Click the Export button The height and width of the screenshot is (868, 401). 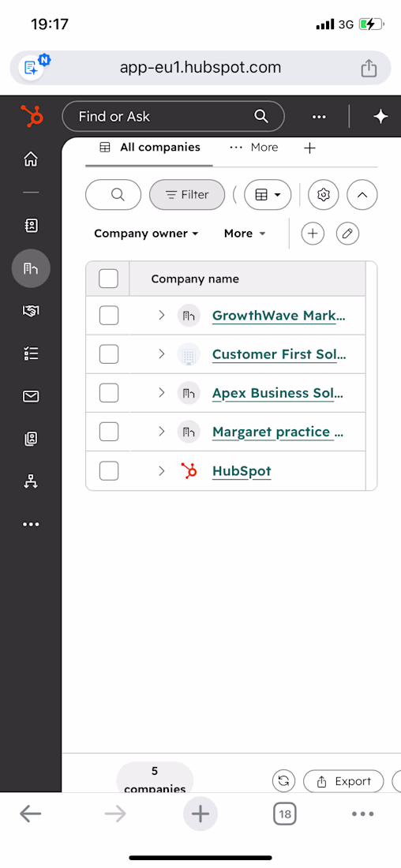point(343,781)
